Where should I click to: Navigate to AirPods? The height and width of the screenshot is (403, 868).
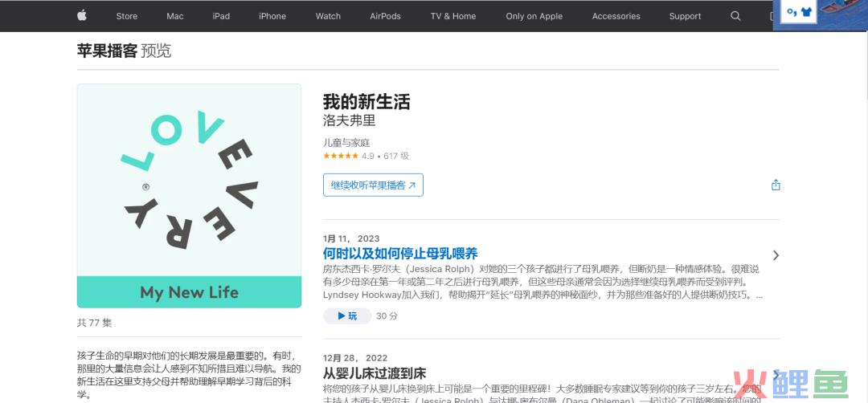click(385, 16)
